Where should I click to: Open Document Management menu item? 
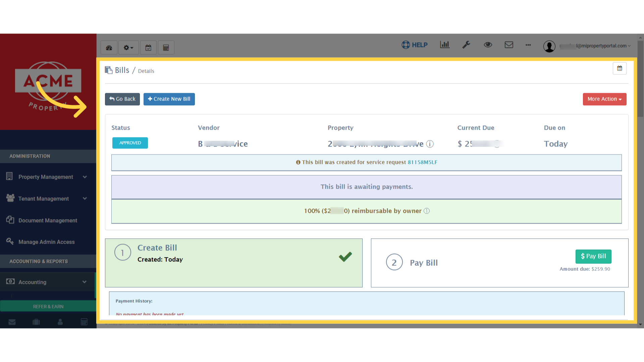click(48, 220)
